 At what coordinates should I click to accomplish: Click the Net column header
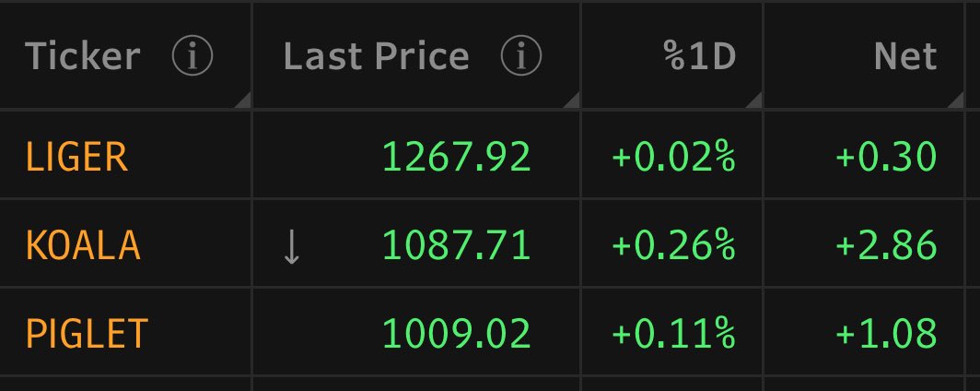click(905, 56)
